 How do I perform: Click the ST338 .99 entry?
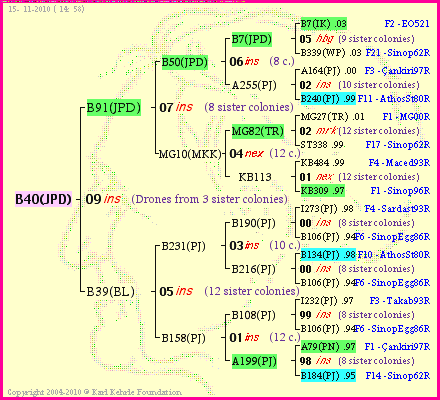[322, 145]
